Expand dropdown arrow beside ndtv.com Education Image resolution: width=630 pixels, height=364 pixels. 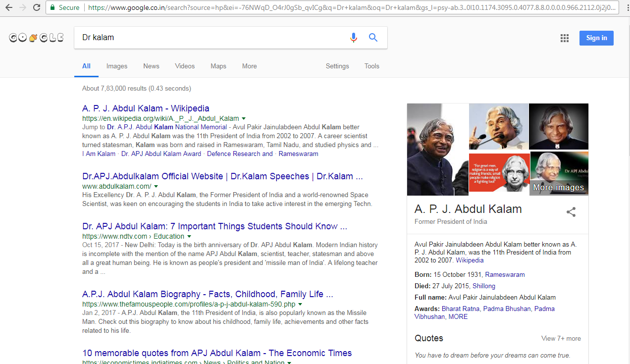[x=189, y=237]
